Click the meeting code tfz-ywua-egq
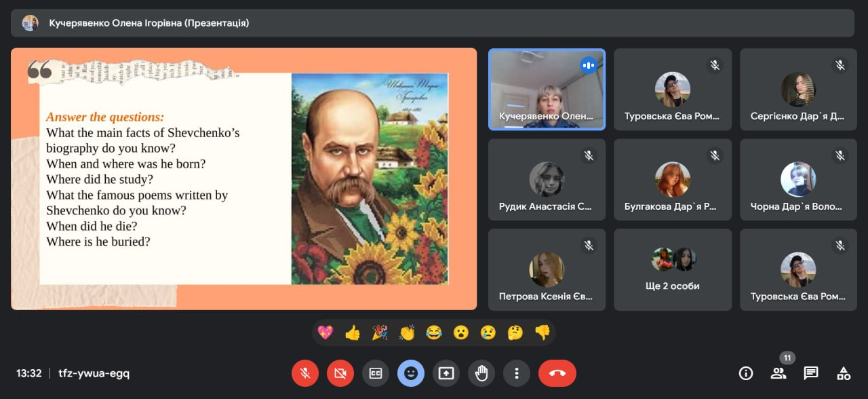Viewport: 868px width, 399px height. tap(94, 373)
